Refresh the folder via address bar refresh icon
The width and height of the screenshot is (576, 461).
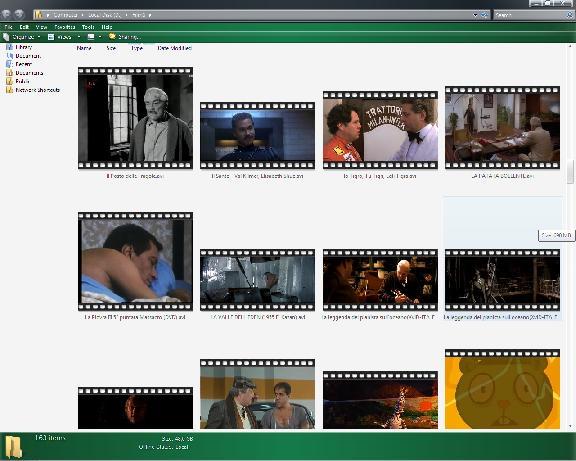pos(485,15)
